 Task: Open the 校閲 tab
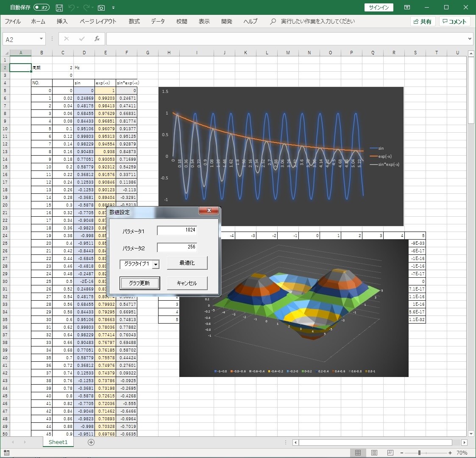(x=181, y=21)
